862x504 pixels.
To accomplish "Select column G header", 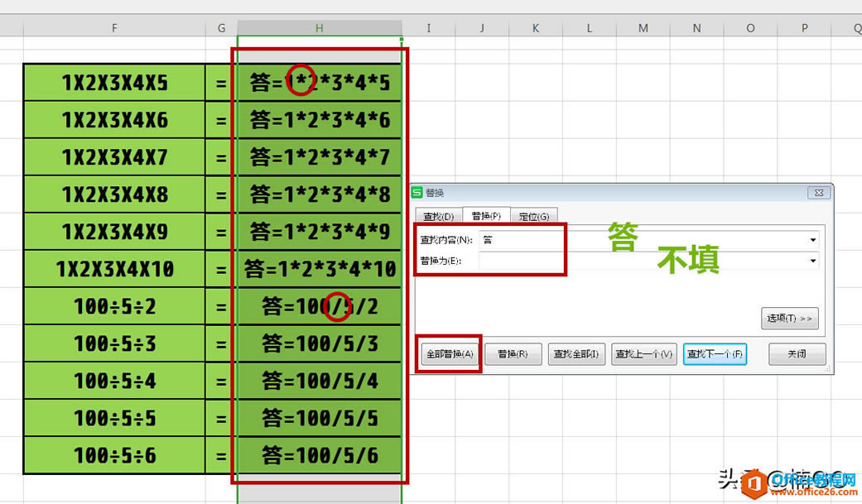I will click(x=222, y=28).
